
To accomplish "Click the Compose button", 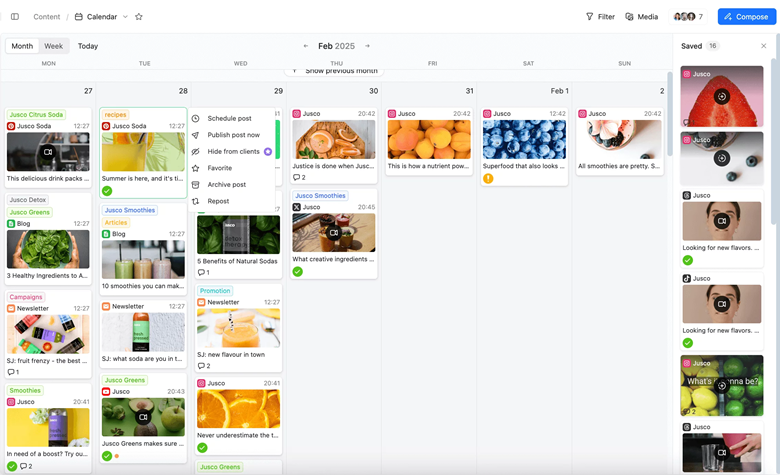I will pos(746,17).
